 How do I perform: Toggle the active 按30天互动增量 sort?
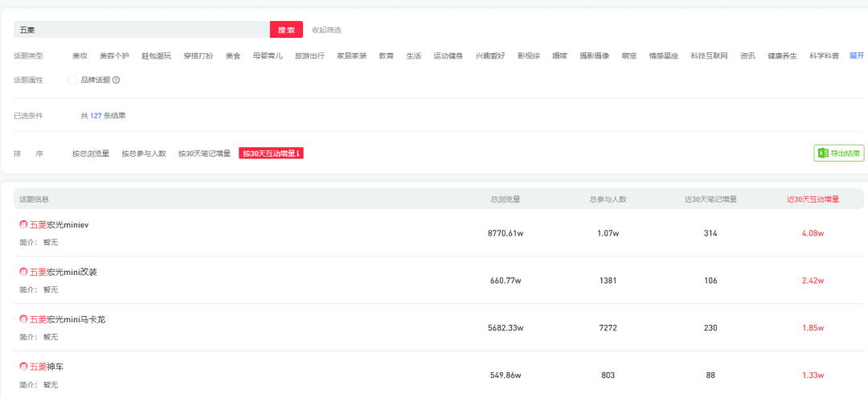coord(272,154)
